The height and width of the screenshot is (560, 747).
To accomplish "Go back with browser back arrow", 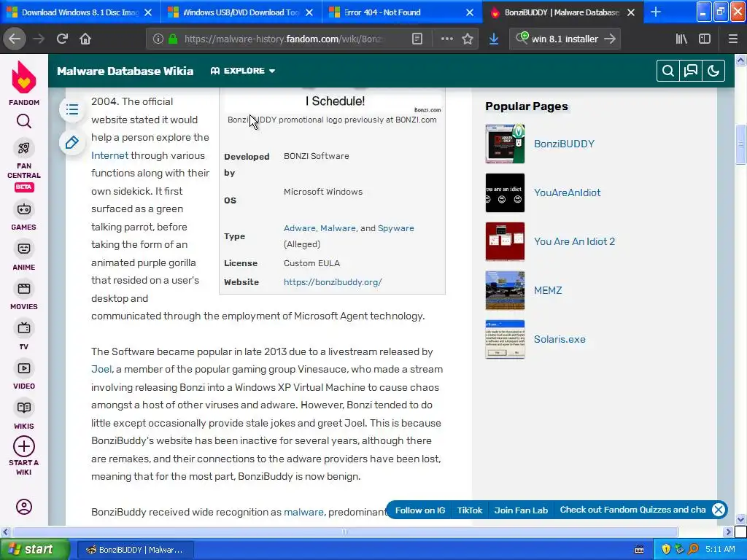I will [x=15, y=39].
